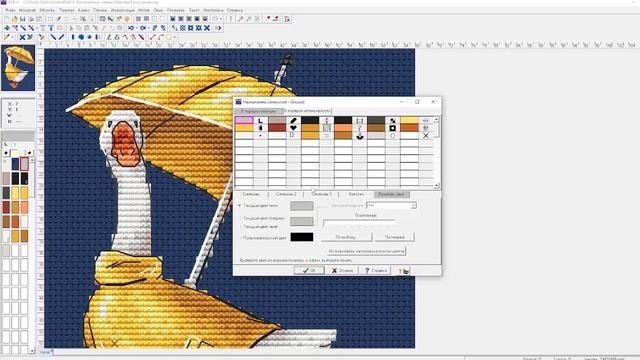Select the anchor symbol cell in symbol grid
Image resolution: width=640 pixels, height=360 pixels.
tap(360, 136)
